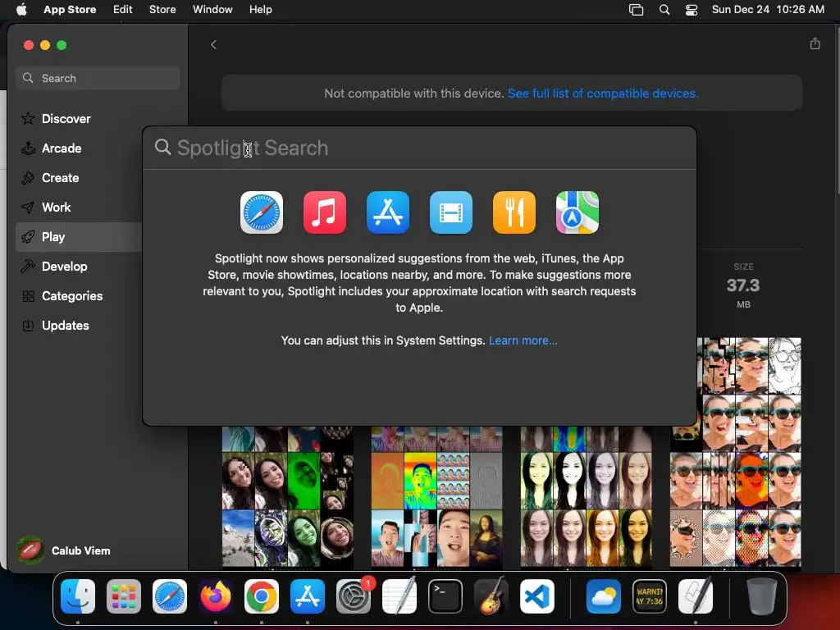Open Control Center from menu bar

(692, 10)
